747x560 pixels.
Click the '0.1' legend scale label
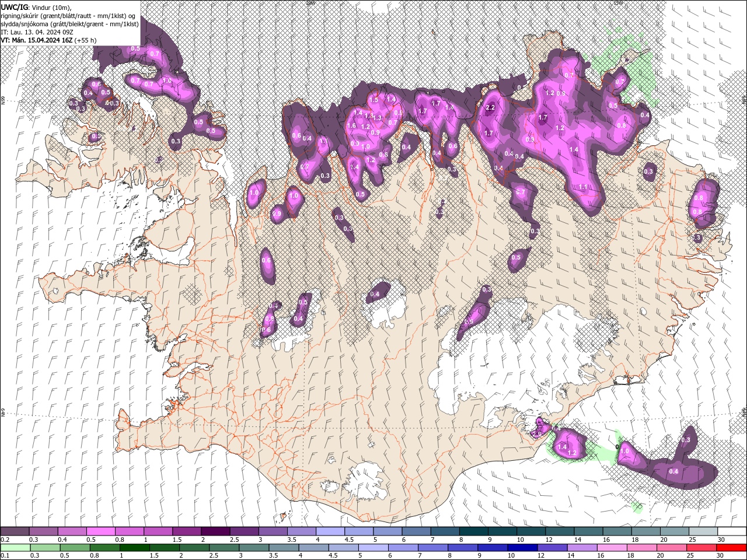tap(5, 556)
